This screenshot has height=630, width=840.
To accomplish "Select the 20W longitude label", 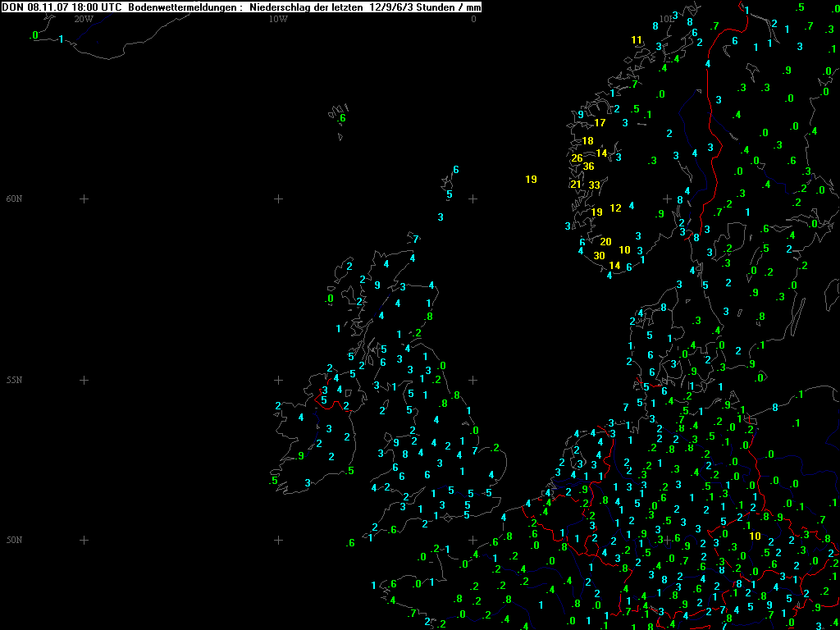I will point(83,18).
